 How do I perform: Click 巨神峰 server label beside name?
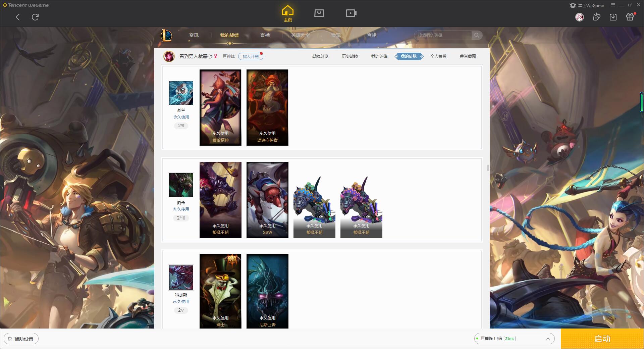tap(229, 56)
